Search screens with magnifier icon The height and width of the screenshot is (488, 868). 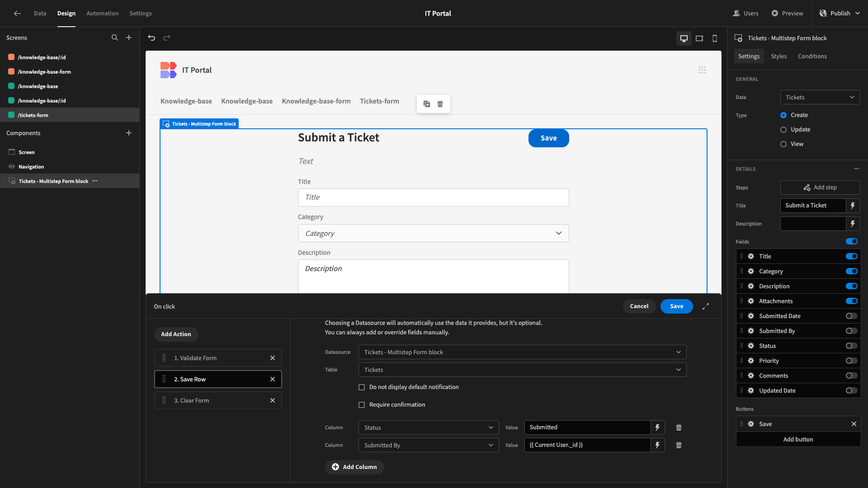pyautogui.click(x=115, y=38)
